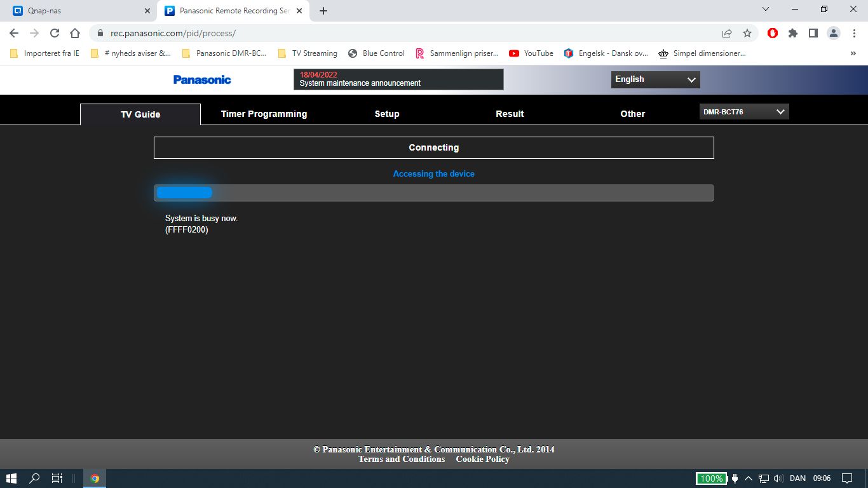Click the 'Accessing the device' text
This screenshot has width=868, height=488.
tap(434, 173)
